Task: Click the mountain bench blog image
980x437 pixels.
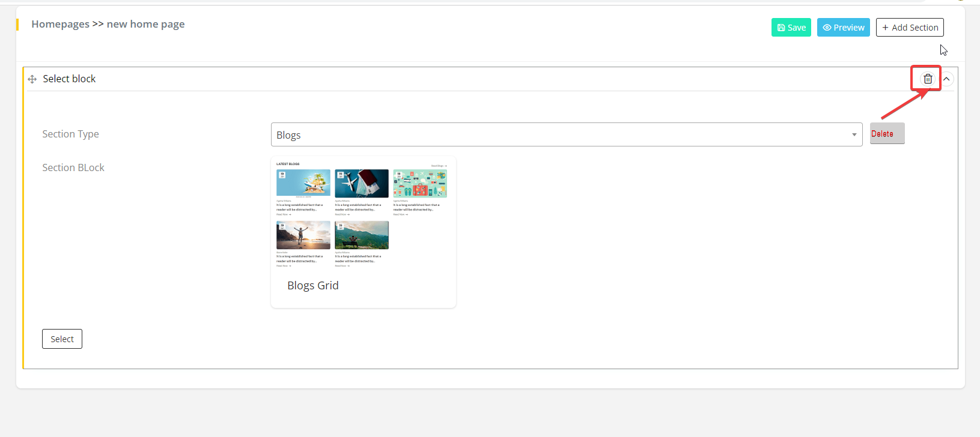Action: tap(362, 235)
